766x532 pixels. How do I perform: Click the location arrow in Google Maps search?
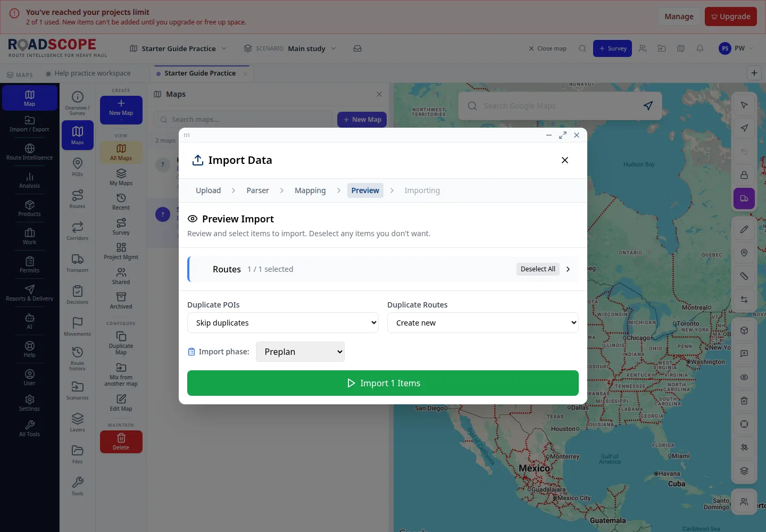648,106
